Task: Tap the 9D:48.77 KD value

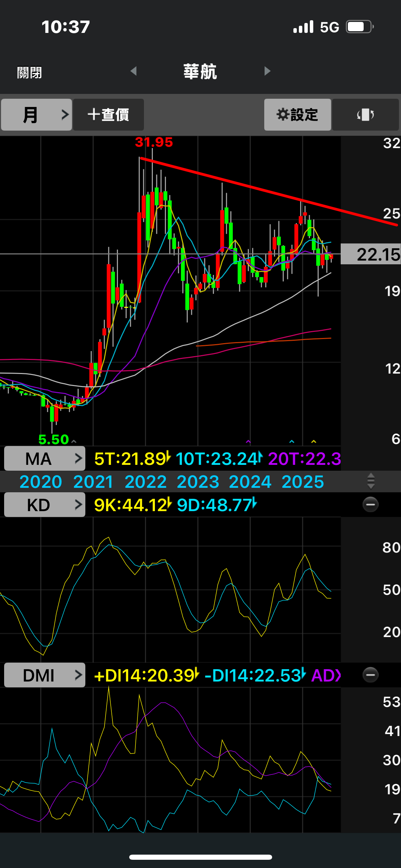Action: point(217,505)
